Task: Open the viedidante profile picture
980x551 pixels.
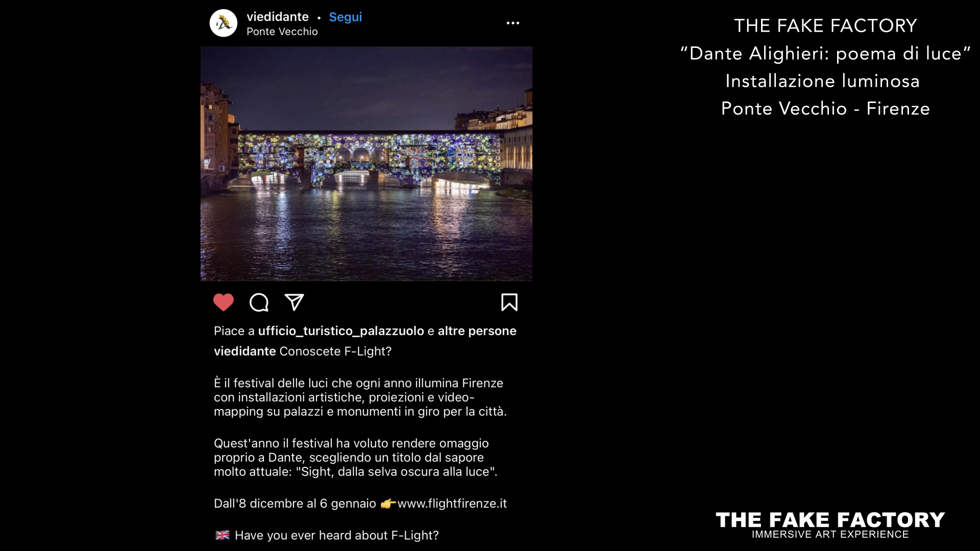Action: (224, 23)
